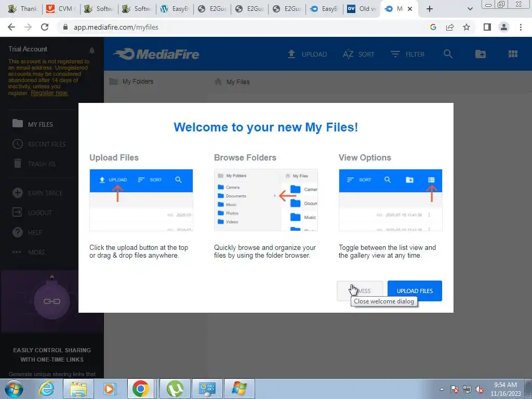This screenshot has height=399, width=532.
Task: Click the Google icon in address bar
Action: tap(433, 27)
